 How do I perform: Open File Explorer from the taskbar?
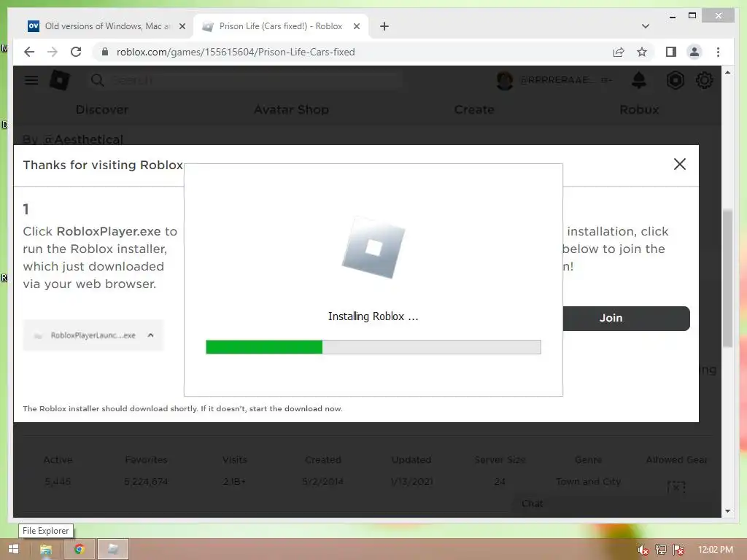tap(46, 549)
